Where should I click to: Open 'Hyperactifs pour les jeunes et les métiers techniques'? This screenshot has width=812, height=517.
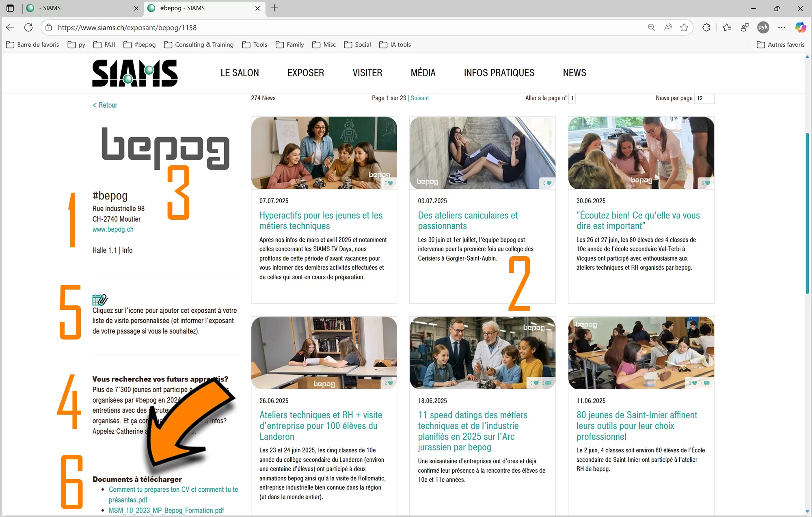321,221
